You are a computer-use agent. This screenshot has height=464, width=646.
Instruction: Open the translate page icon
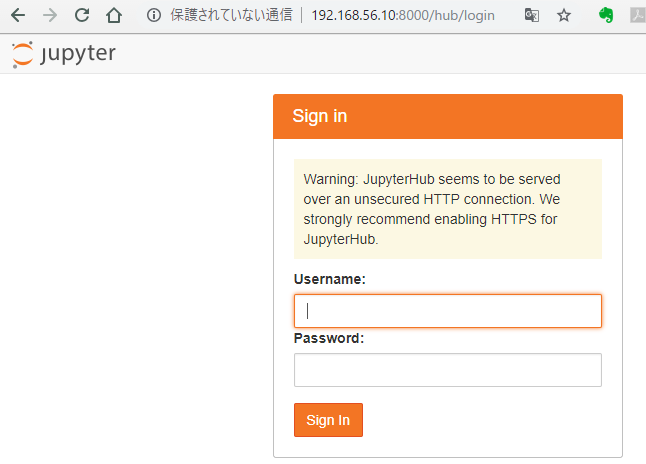coord(531,15)
